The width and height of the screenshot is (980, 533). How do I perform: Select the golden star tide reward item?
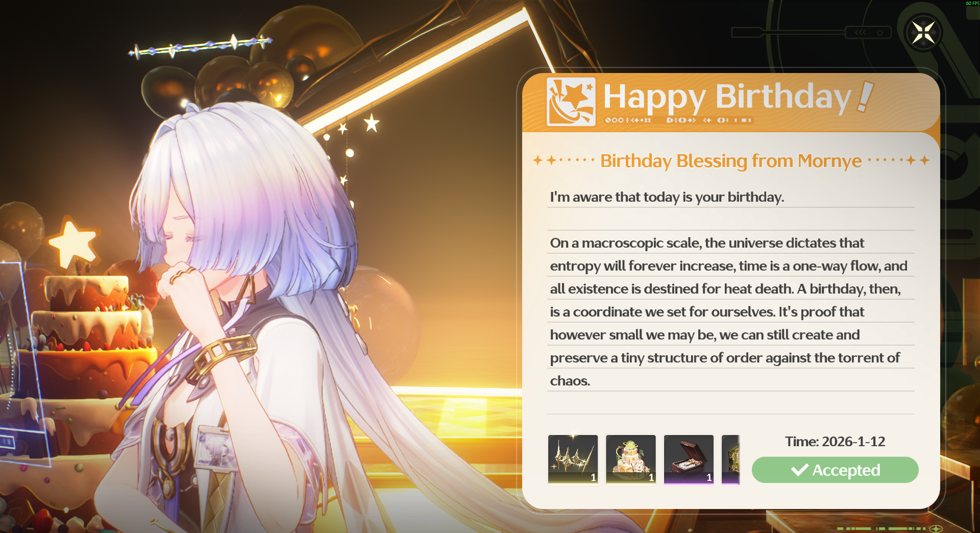[573, 459]
